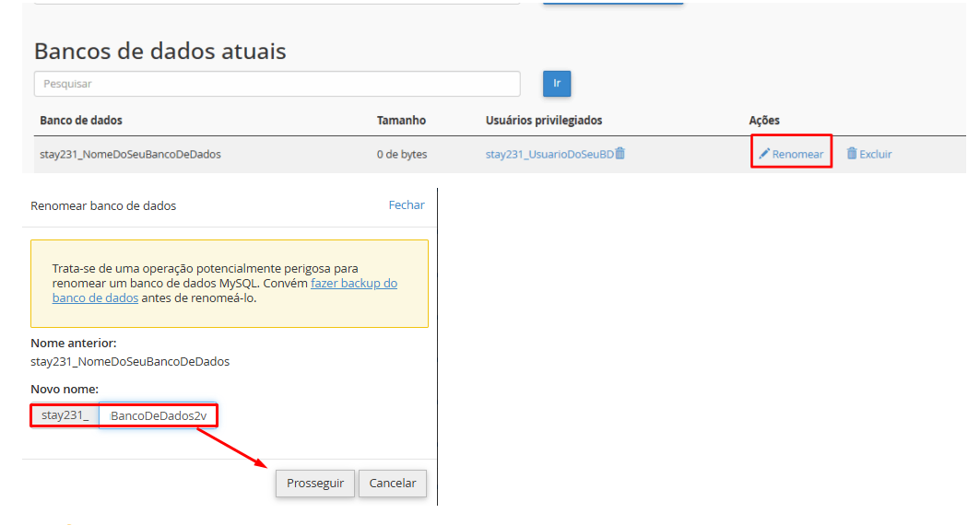980x525 pixels.
Task: Click the Novo nome label
Action: pyautogui.click(x=65, y=389)
